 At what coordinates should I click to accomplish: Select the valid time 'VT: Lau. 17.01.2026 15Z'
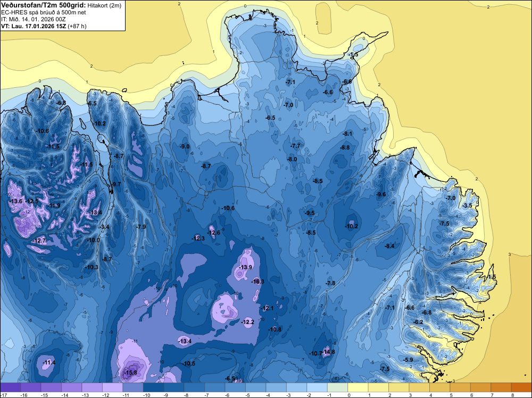(34, 26)
